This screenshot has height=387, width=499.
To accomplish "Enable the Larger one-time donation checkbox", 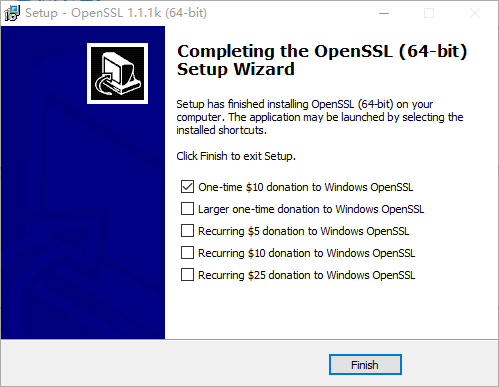I will pos(187,209).
